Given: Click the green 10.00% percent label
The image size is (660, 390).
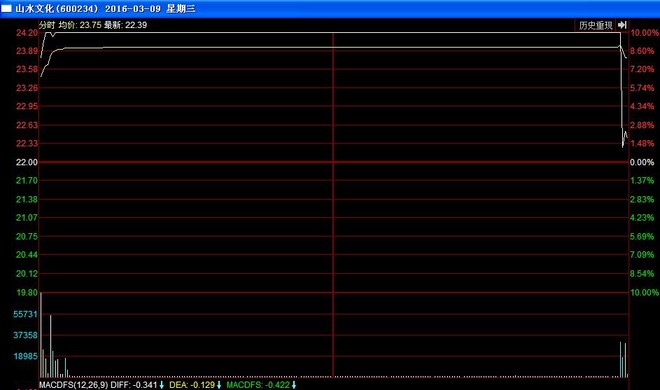Looking at the screenshot, I should tap(644, 292).
